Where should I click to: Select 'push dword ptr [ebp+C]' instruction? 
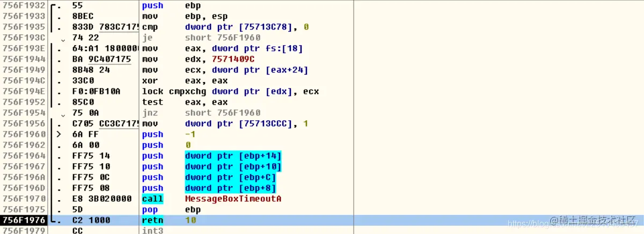pyautogui.click(x=209, y=177)
